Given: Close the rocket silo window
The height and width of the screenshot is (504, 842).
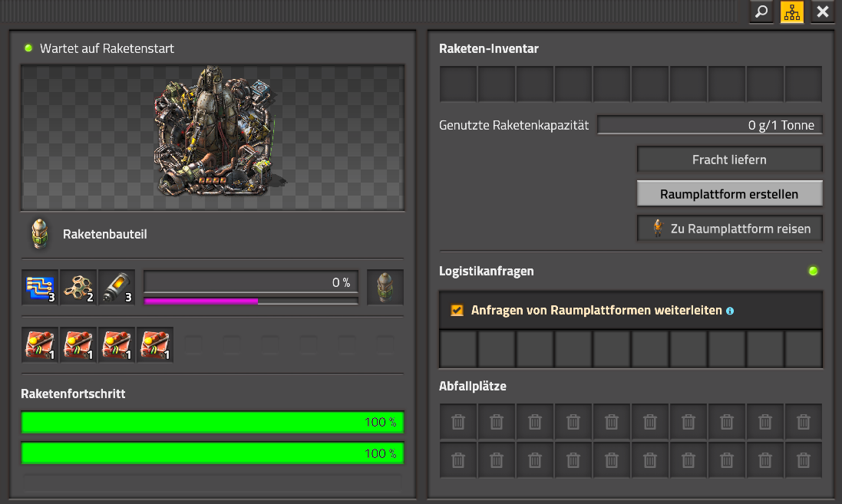Looking at the screenshot, I should click(x=823, y=12).
